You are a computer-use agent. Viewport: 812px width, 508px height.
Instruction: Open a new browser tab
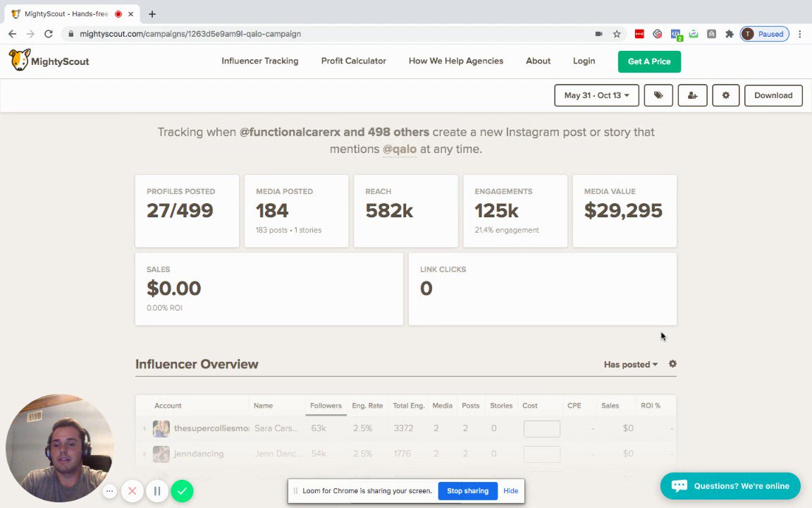pos(152,14)
